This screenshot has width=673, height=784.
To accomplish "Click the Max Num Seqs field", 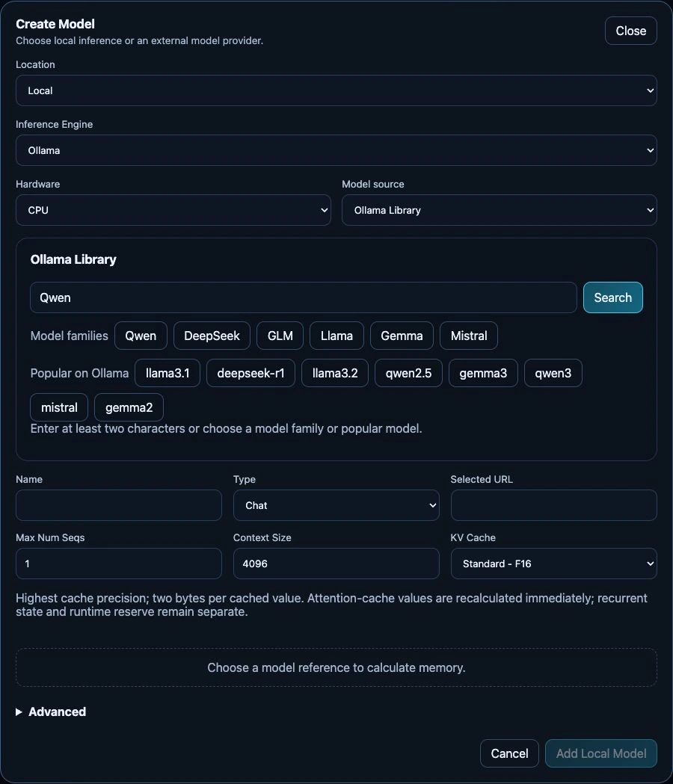I will pyautogui.click(x=119, y=564).
